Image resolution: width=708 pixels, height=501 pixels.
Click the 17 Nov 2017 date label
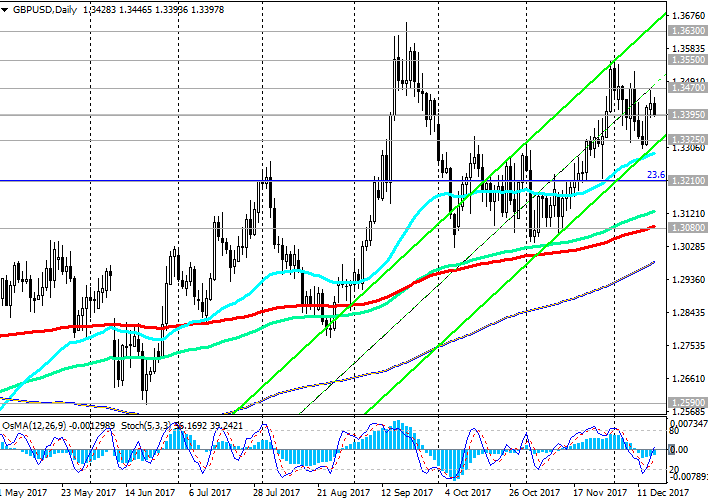click(x=599, y=492)
